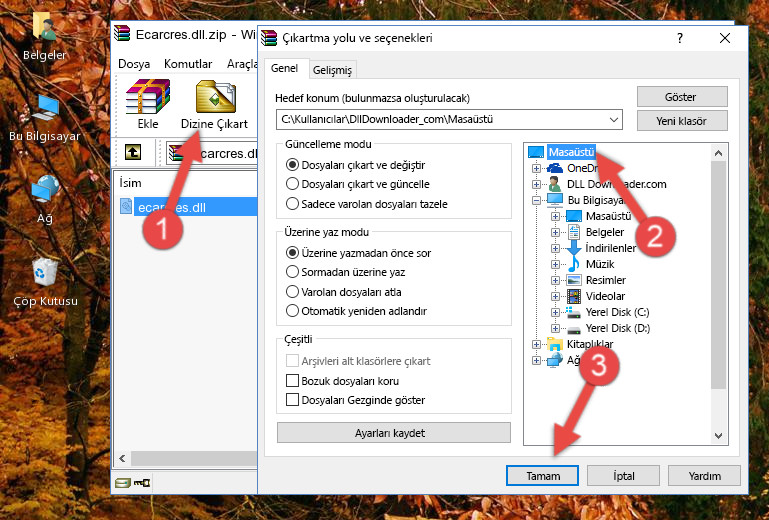
Task: Collapse the Bu Bilgisayar tree node
Action: tap(536, 200)
